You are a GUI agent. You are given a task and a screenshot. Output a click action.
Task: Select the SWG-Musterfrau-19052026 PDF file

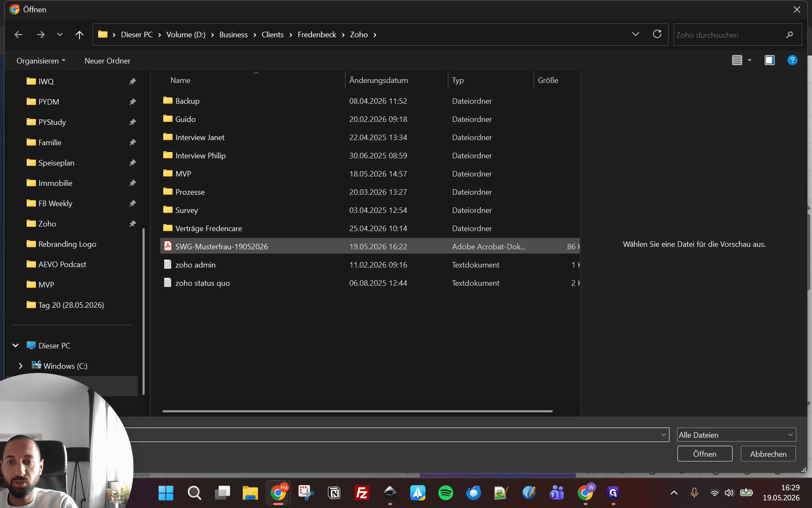pyautogui.click(x=370, y=246)
